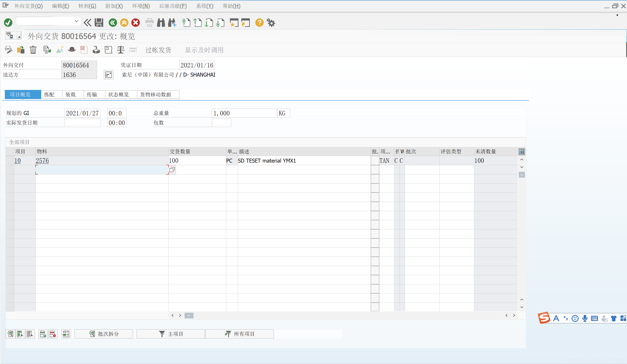Select the row selector for item 10
This screenshot has height=364, width=627.
tap(10, 161)
